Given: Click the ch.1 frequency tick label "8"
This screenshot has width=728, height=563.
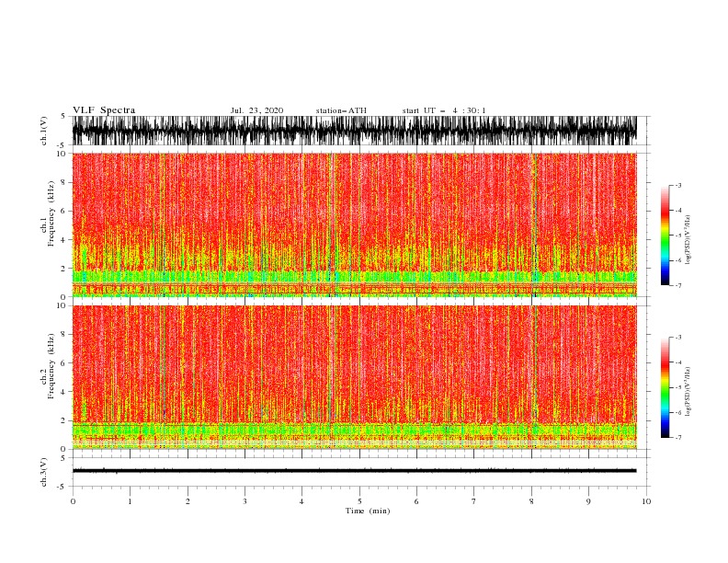Looking at the screenshot, I should (63, 182).
